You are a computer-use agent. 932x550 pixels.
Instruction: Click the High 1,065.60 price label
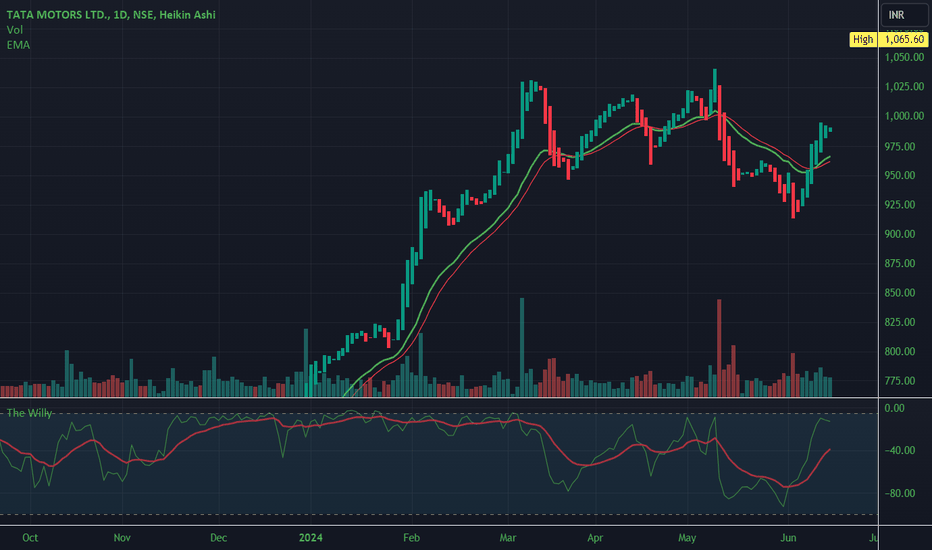889,39
